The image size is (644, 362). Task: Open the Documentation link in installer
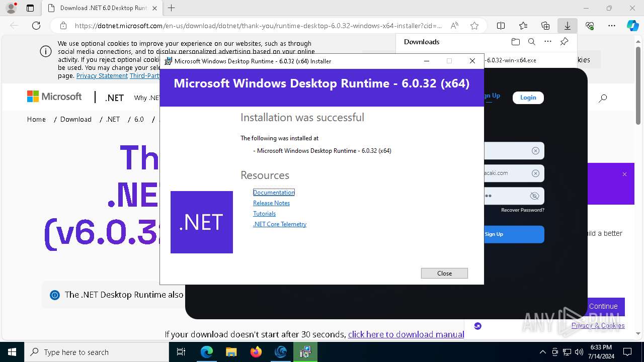pos(274,193)
